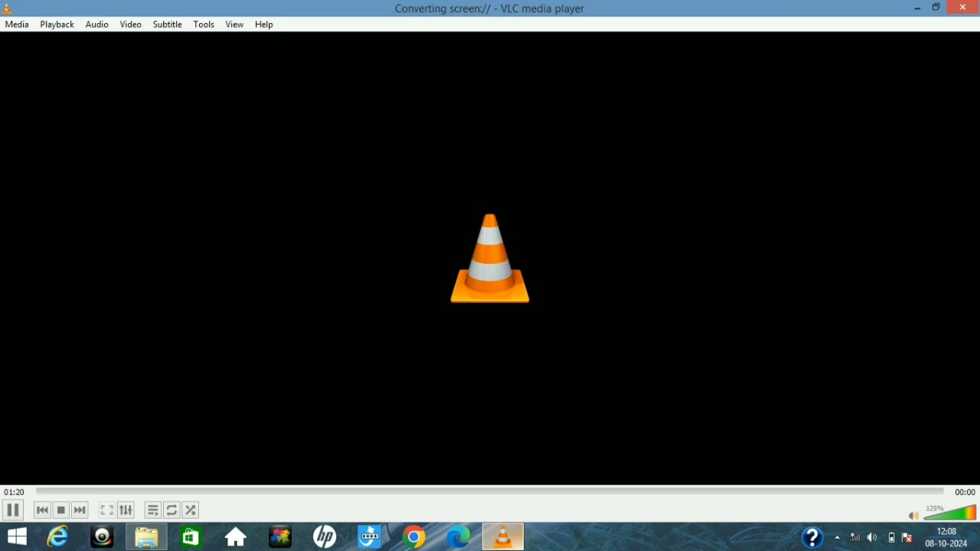
Task: Click the VLC taskbar button
Action: point(503,537)
